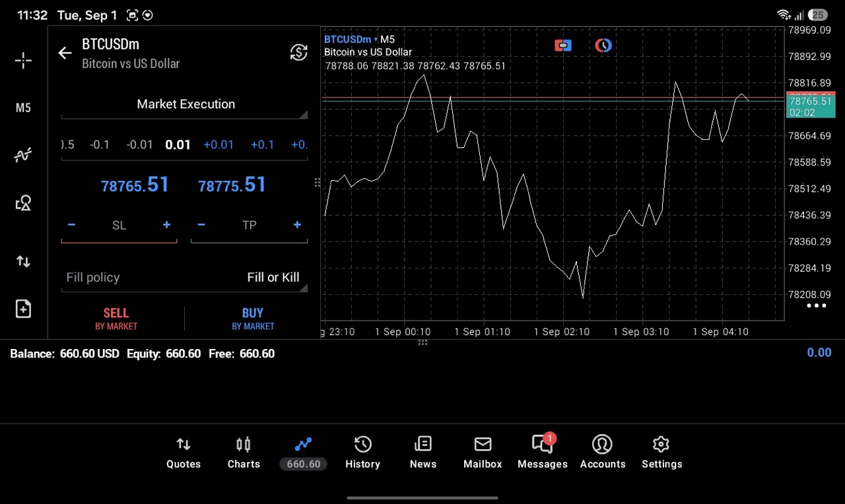The width and height of the screenshot is (845, 504).
Task: Open the News tab
Action: coord(423,453)
